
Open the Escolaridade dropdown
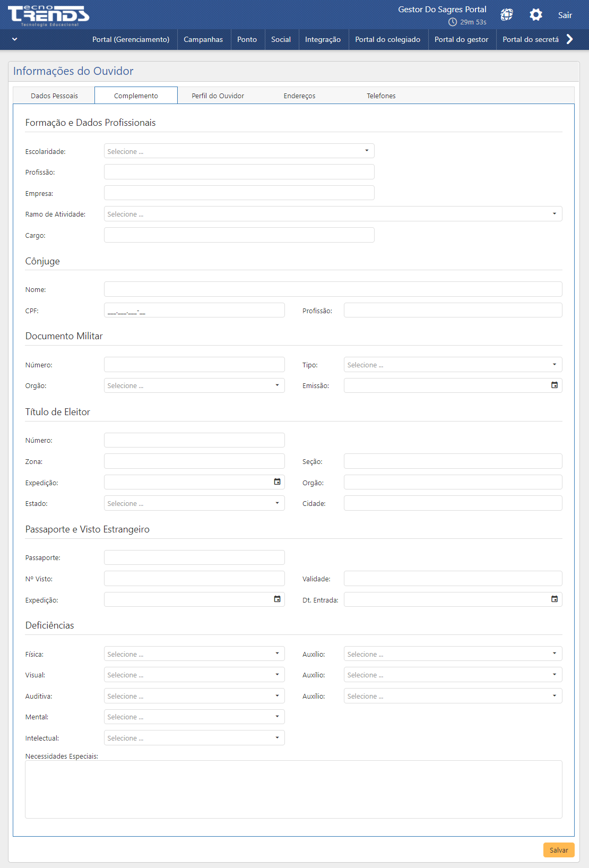[239, 151]
